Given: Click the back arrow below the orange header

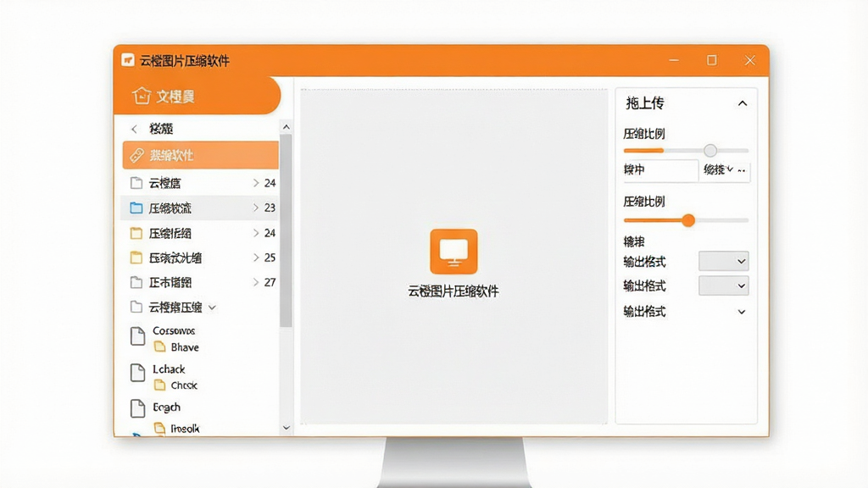Looking at the screenshot, I should [x=134, y=129].
